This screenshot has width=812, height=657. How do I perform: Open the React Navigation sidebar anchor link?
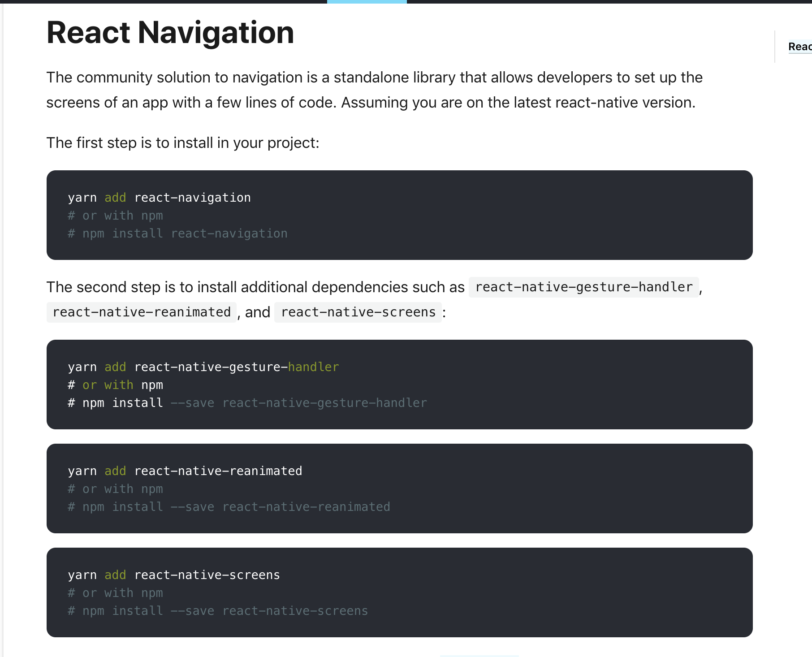coord(800,47)
